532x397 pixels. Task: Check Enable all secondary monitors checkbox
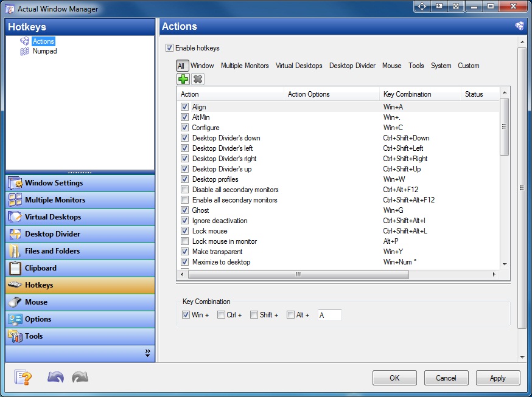pos(184,200)
